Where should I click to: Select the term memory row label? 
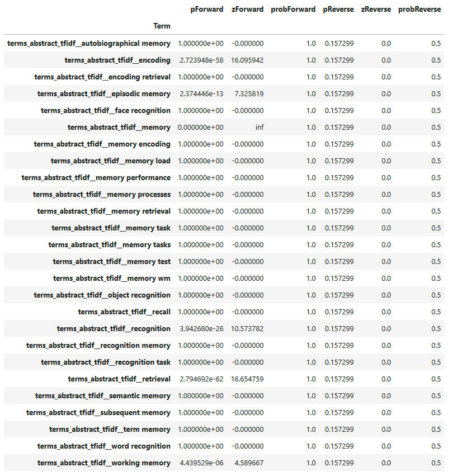[110, 429]
